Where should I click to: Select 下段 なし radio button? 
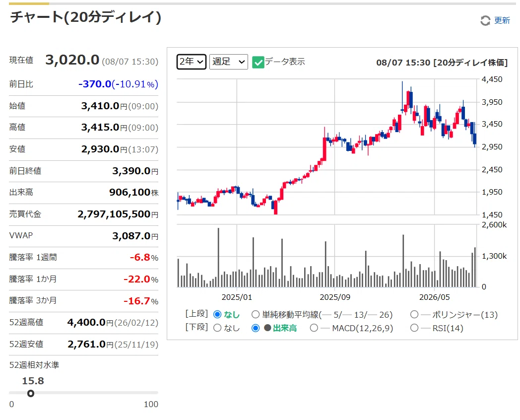217,328
